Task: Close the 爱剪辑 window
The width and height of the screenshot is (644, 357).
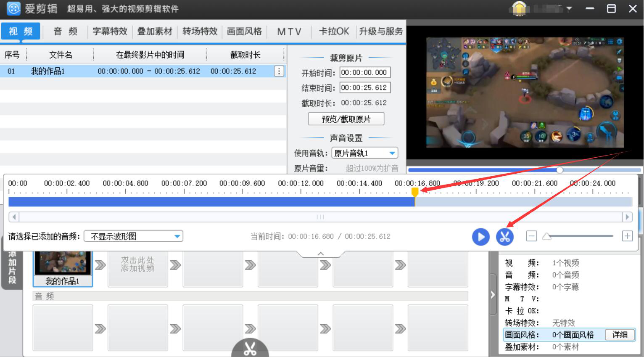Action: tap(633, 8)
